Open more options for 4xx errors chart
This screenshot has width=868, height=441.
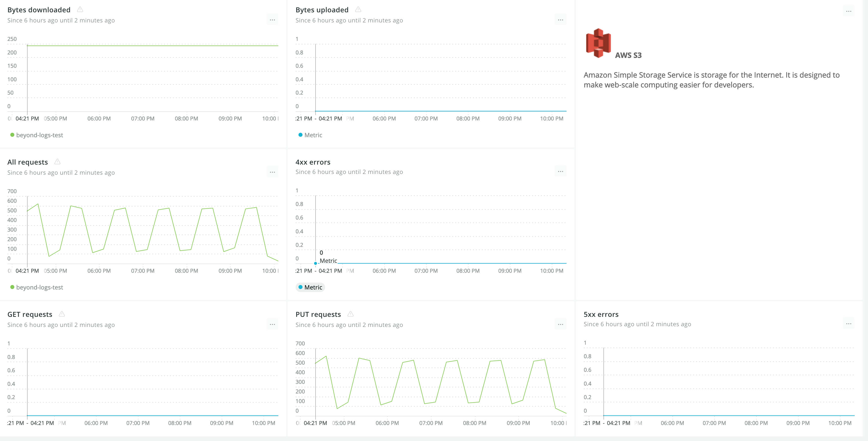(x=560, y=172)
